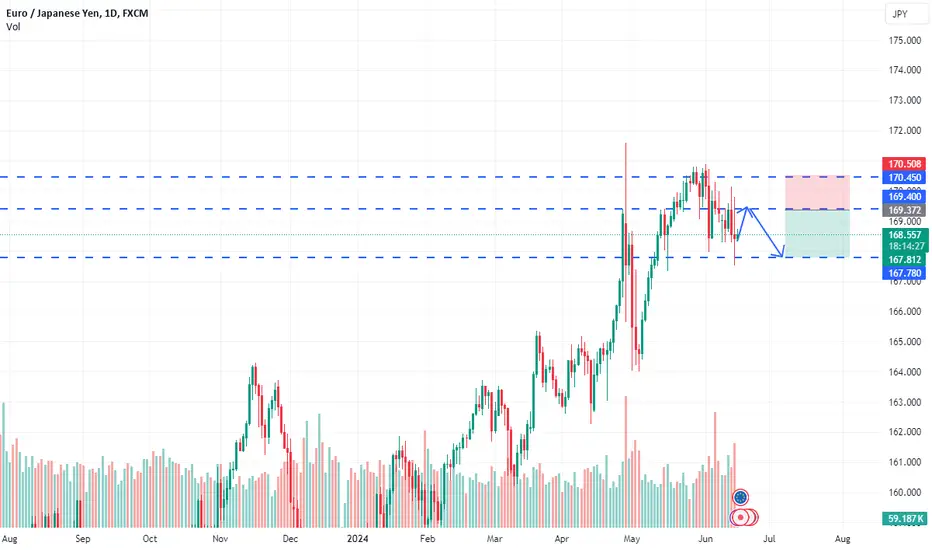The height and width of the screenshot is (550, 932).
Task: Click the blue 170.450 line price label
Action: (904, 177)
